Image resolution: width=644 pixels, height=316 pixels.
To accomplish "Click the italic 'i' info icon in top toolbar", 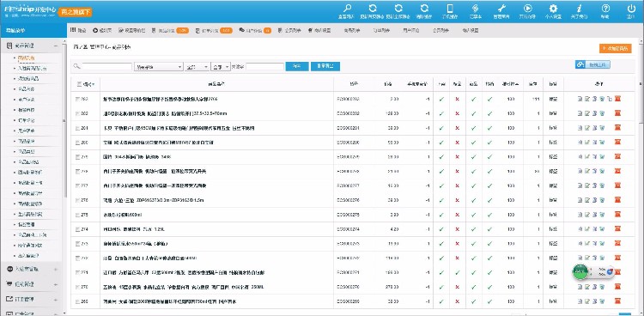I will pyautogui.click(x=579, y=9).
